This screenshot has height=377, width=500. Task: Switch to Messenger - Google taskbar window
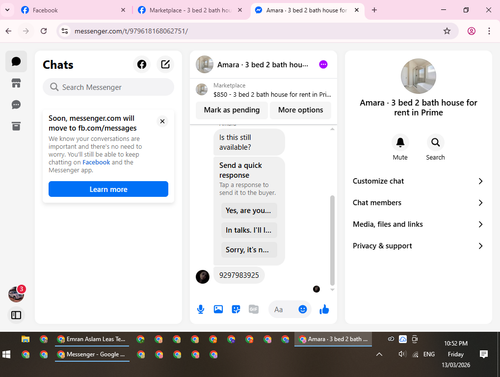[x=92, y=354]
